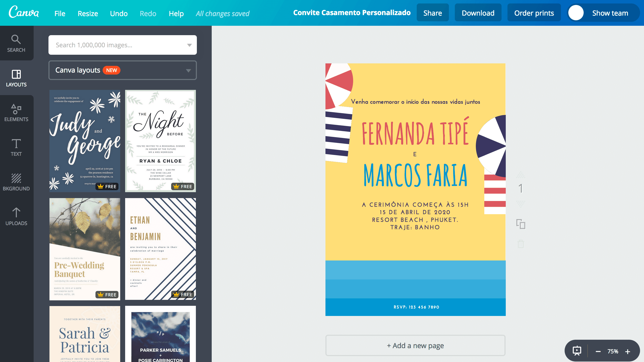
Task: Click the Share button
Action: 433,13
